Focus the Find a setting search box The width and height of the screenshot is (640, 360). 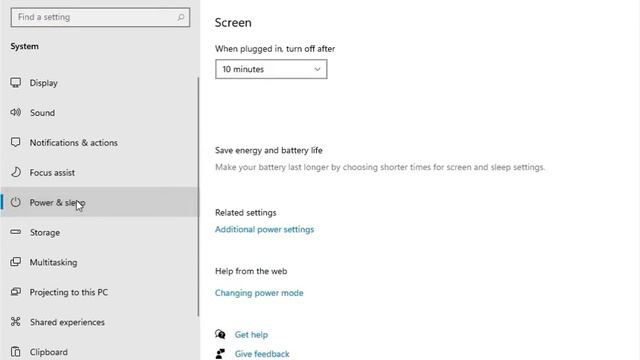(100, 17)
